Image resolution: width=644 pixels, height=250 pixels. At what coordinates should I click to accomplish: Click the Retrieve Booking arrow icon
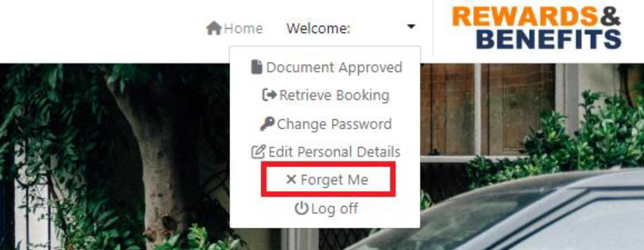(x=269, y=95)
